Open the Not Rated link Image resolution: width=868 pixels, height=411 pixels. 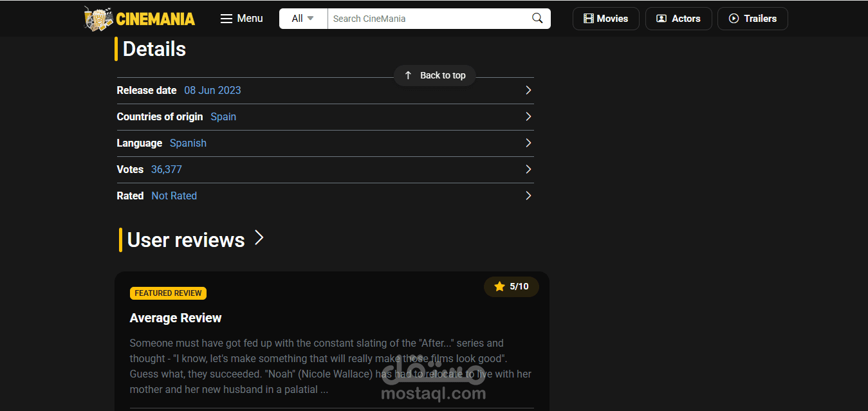(x=174, y=196)
